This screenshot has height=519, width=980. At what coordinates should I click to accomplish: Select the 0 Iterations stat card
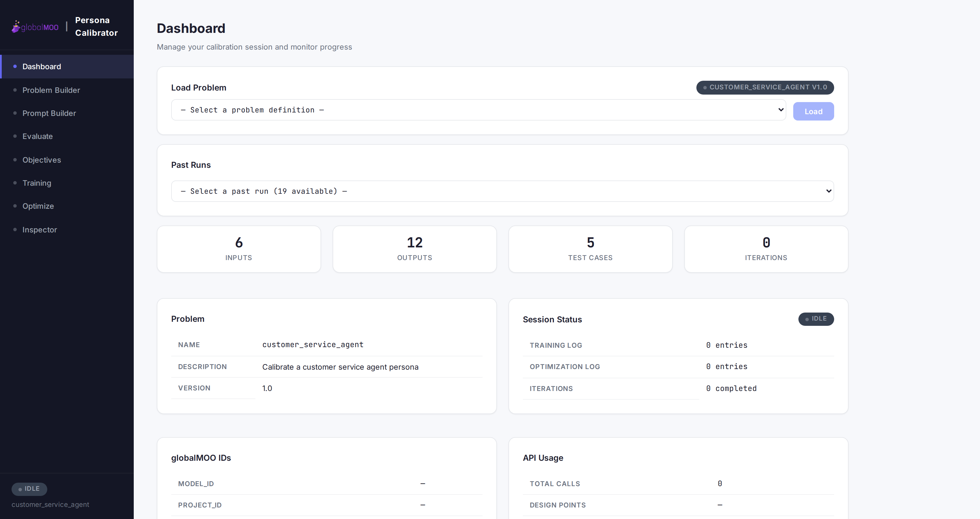point(766,249)
